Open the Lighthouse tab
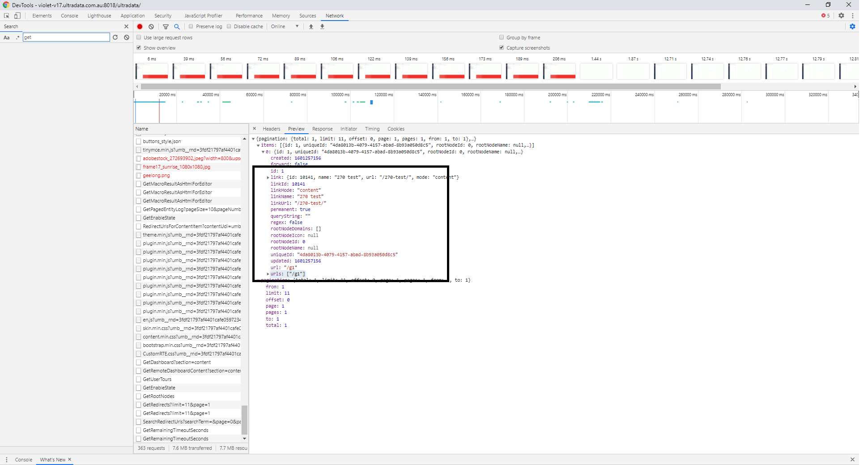Viewport: 868px width, 465px height. [99, 16]
